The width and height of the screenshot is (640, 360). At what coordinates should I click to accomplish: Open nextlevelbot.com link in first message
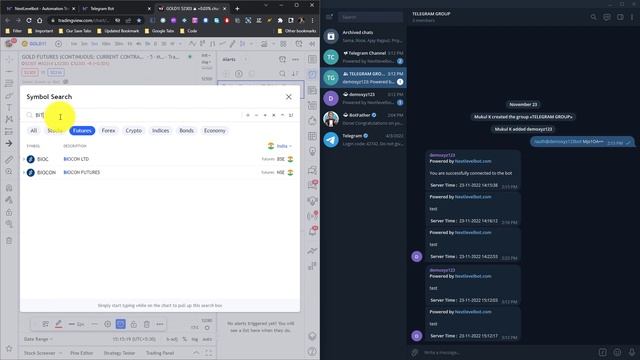click(x=473, y=161)
